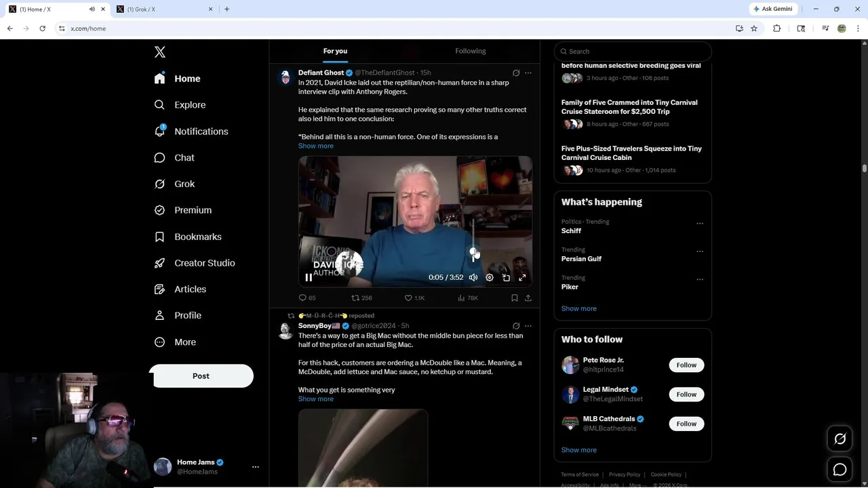This screenshot has width=868, height=488.
Task: Open the Home navigation item
Action: click(177, 79)
